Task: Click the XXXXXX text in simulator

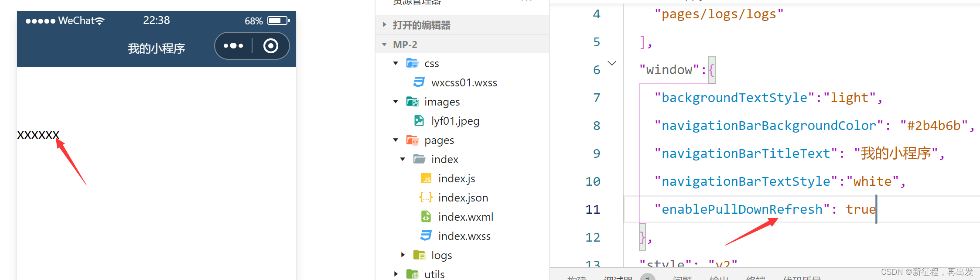Action: click(38, 135)
